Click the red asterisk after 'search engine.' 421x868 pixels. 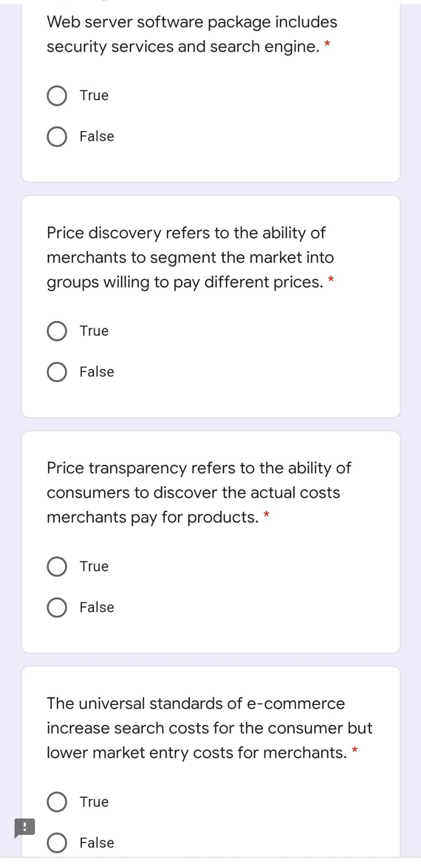tap(327, 44)
